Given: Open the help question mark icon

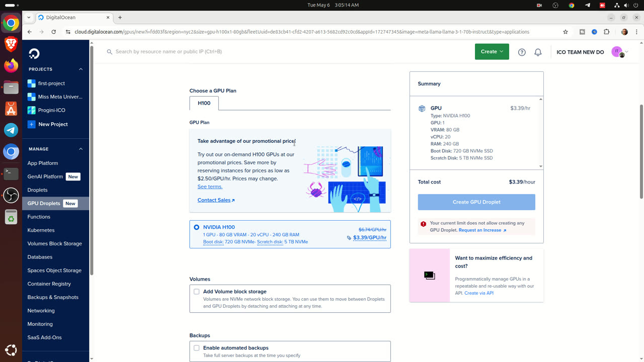Looking at the screenshot, I should tap(522, 52).
